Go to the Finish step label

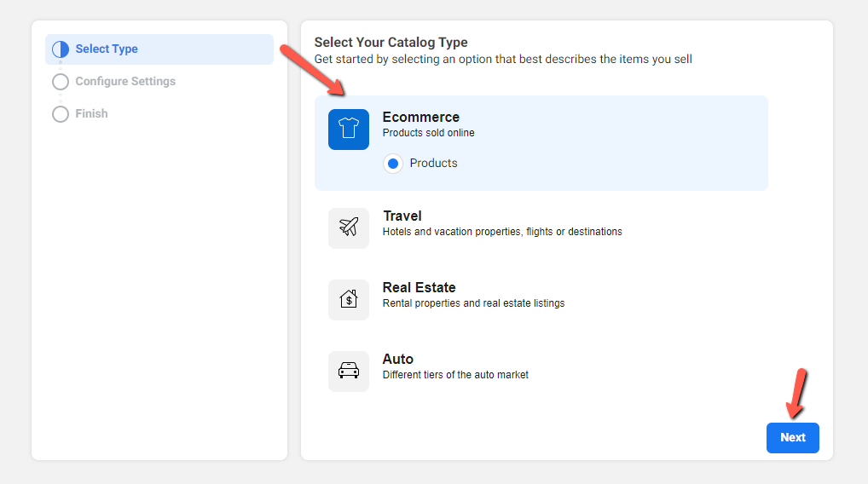(x=91, y=113)
